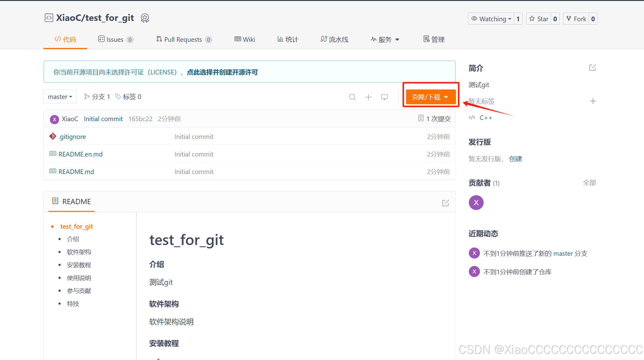Open the master branch selector
The height and width of the screenshot is (360, 644).
pyautogui.click(x=60, y=97)
